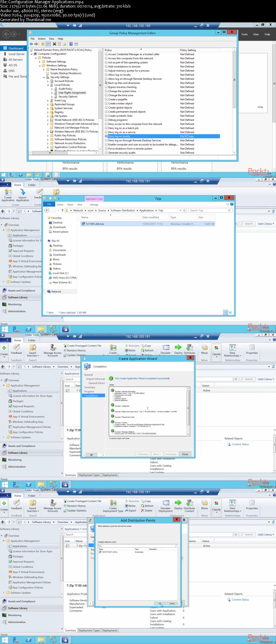Click Search 7zip input field
The height and width of the screenshot is (644, 276).
[x=210, y=210]
